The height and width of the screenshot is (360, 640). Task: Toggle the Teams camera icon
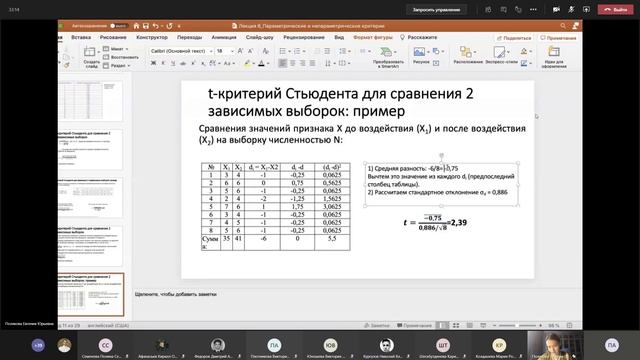coord(556,9)
